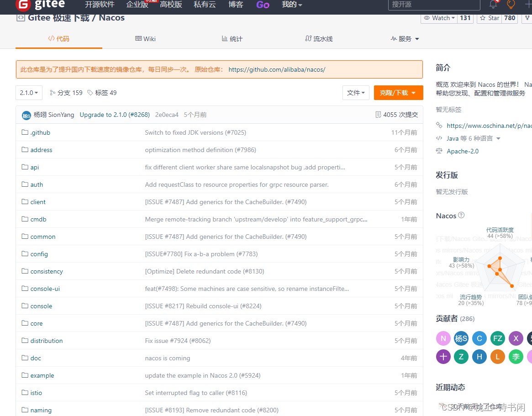Image resolution: width=532 pixels, height=416 pixels.
Task: Open the github.com/alibaba/nacos link
Action: click(277, 69)
